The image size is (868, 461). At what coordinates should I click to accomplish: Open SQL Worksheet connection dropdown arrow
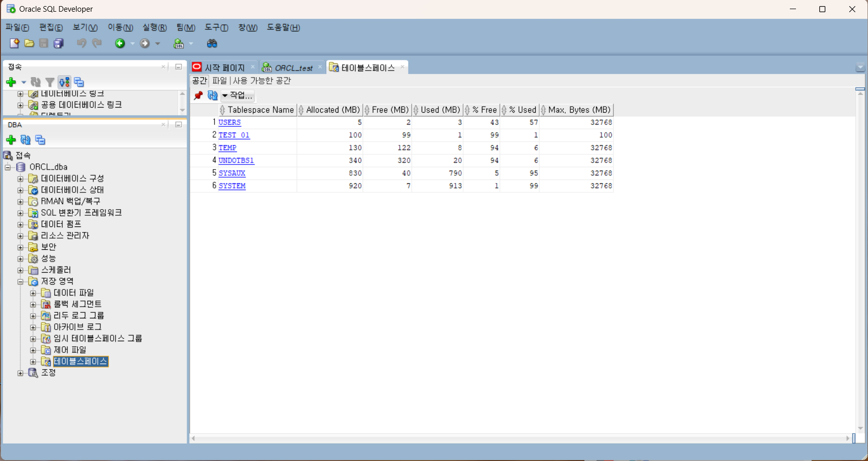(x=191, y=44)
